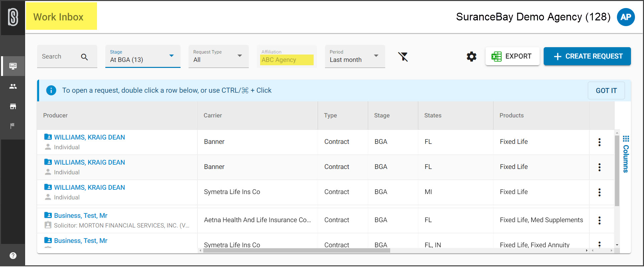Expand the Request Type dropdown
The height and width of the screenshot is (267, 644).
click(x=218, y=56)
